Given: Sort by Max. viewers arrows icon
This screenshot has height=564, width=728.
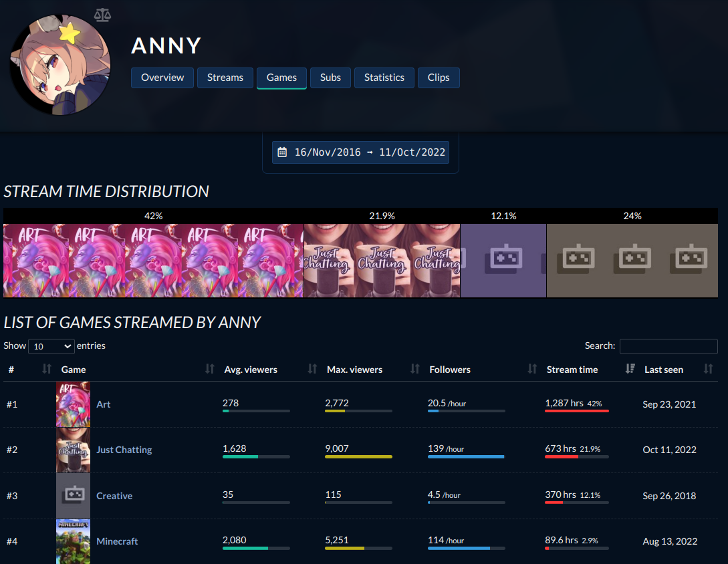Looking at the screenshot, I should [x=414, y=369].
